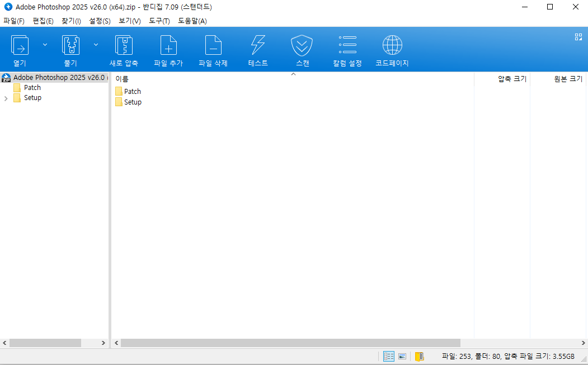Click the 열기 (Open) toolbar icon
The height and width of the screenshot is (365, 588).
20,45
